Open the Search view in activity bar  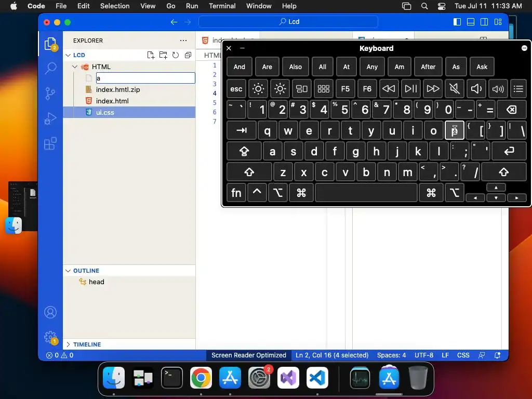point(50,68)
